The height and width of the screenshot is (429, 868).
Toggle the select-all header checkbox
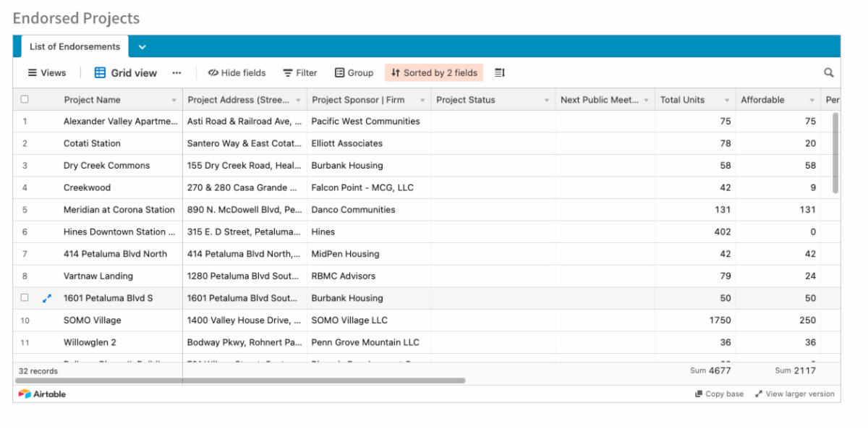(25, 100)
